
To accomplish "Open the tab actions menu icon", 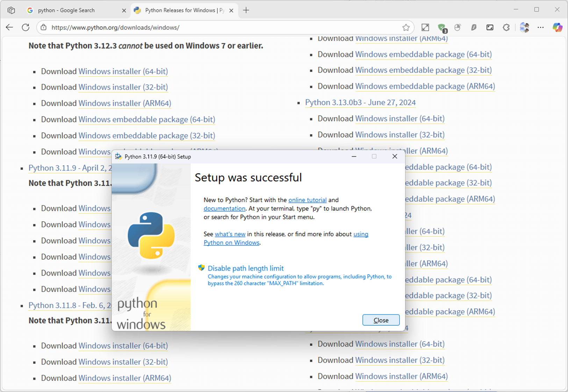I will click(11, 10).
